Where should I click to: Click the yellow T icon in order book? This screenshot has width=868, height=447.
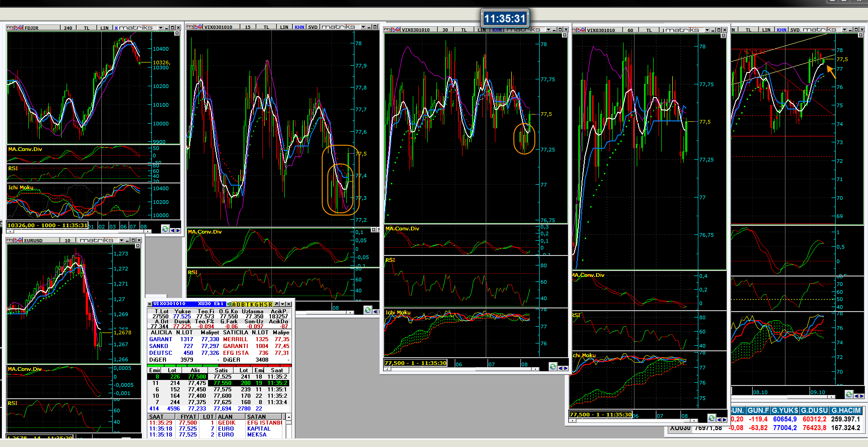(x=248, y=304)
